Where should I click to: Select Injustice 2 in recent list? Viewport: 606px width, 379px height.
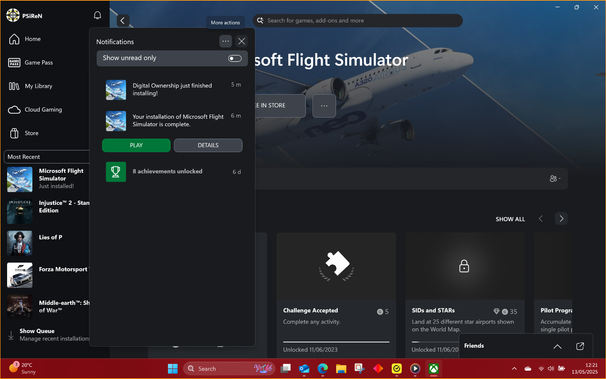pyautogui.click(x=48, y=211)
